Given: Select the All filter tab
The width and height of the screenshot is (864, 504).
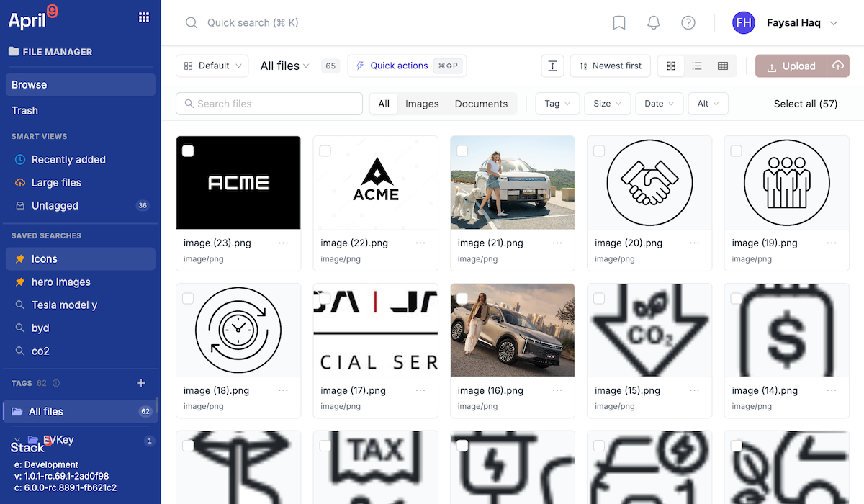Looking at the screenshot, I should pos(384,104).
